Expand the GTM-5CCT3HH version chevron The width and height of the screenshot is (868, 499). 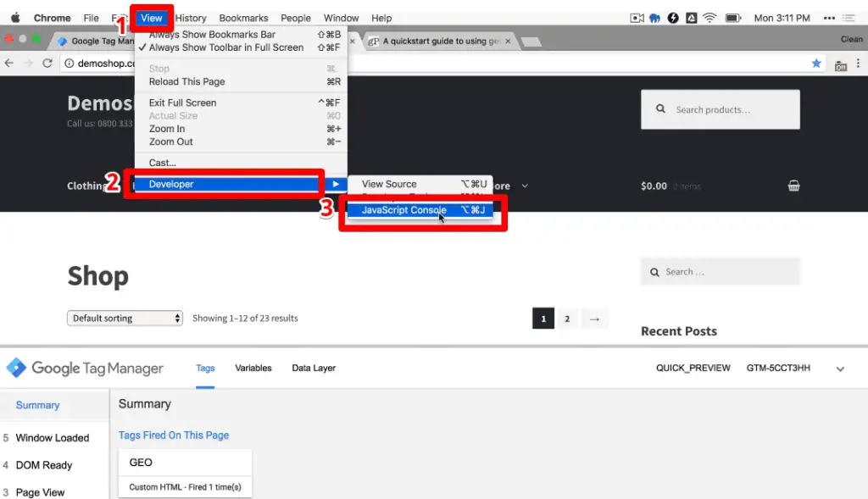click(x=840, y=369)
